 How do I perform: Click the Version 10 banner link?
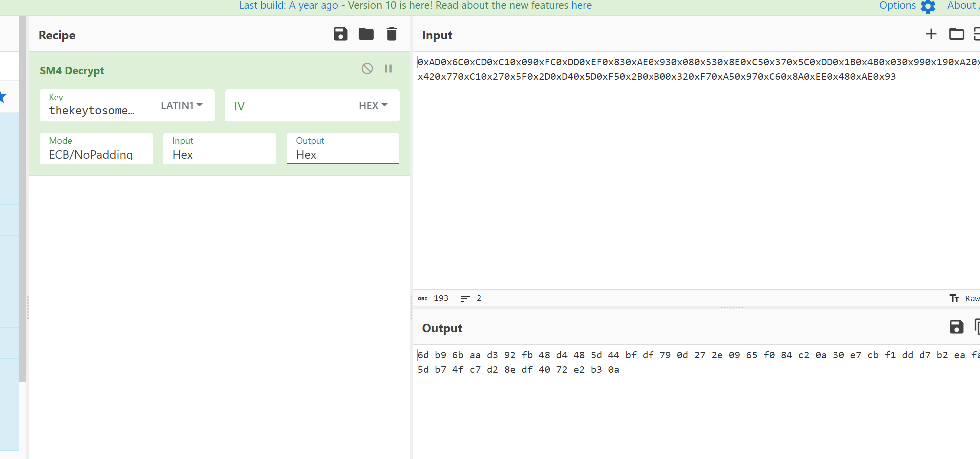coord(415,6)
